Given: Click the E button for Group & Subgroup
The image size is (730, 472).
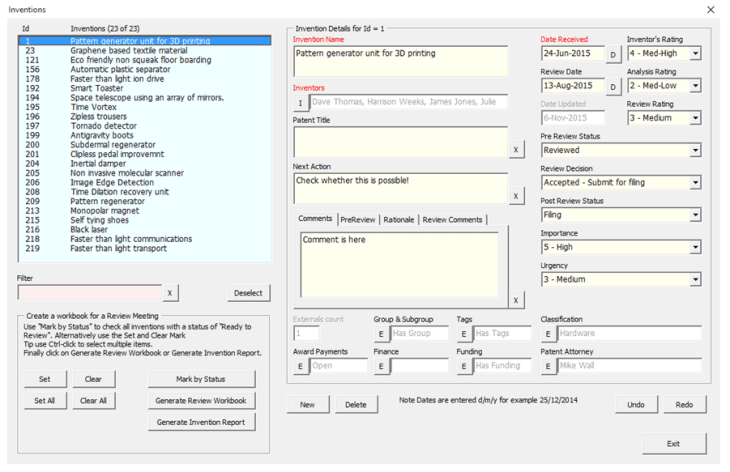Looking at the screenshot, I should (381, 334).
